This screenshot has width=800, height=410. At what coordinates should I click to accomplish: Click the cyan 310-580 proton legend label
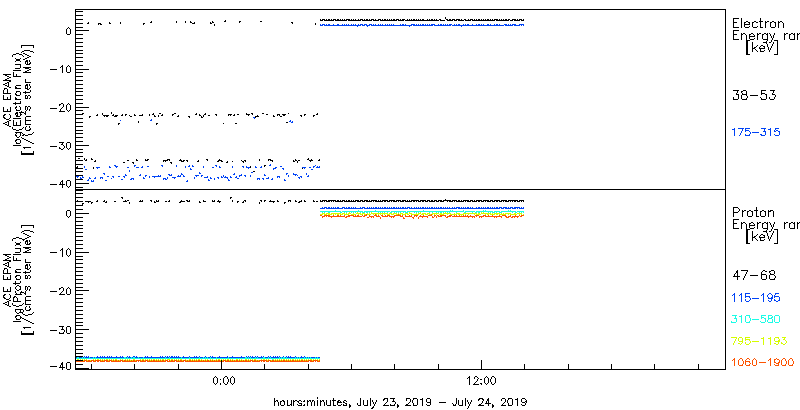tap(756, 320)
